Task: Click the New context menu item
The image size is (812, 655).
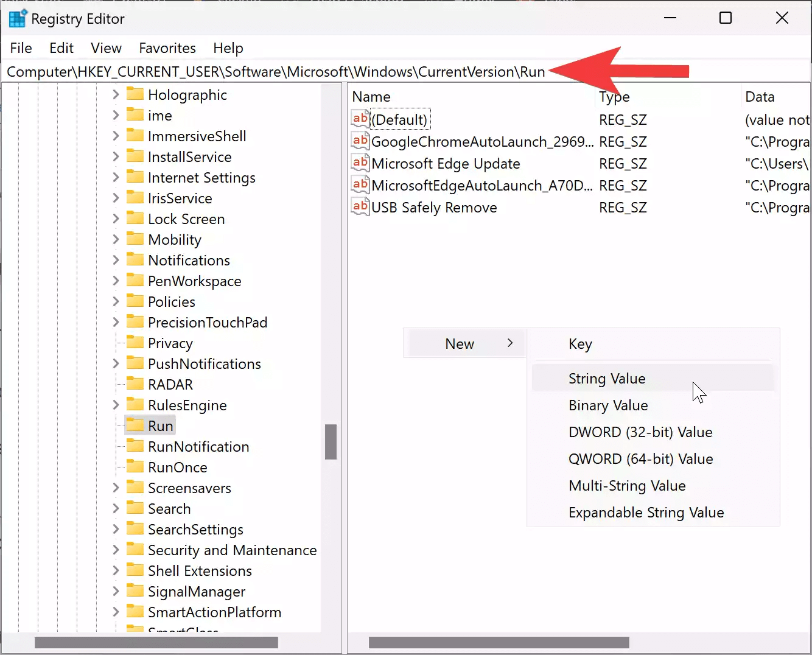Action: tap(466, 343)
